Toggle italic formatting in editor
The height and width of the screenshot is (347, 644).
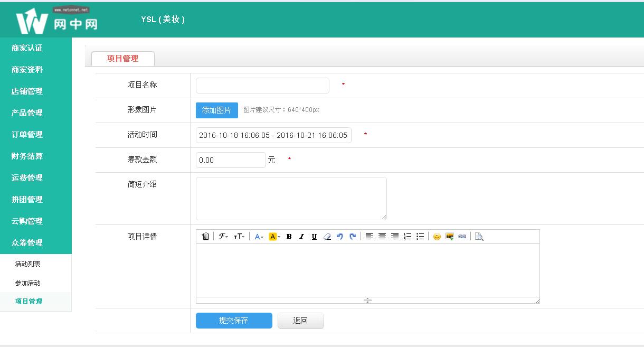301,237
